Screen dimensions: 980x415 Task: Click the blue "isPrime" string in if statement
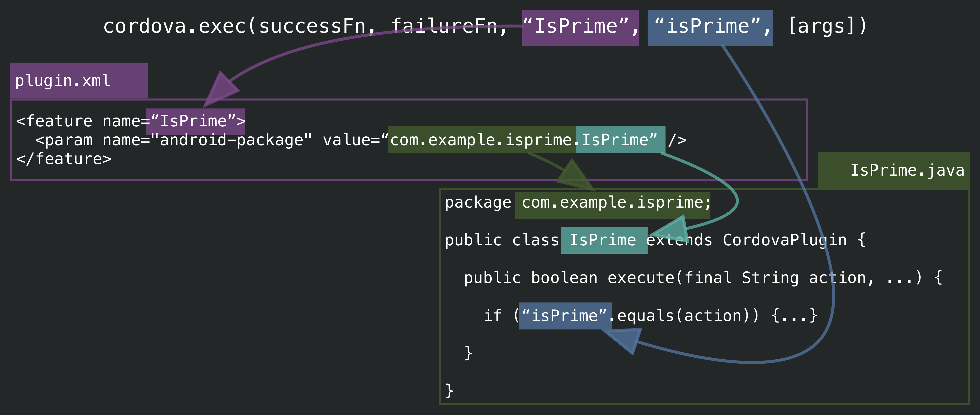pyautogui.click(x=565, y=316)
